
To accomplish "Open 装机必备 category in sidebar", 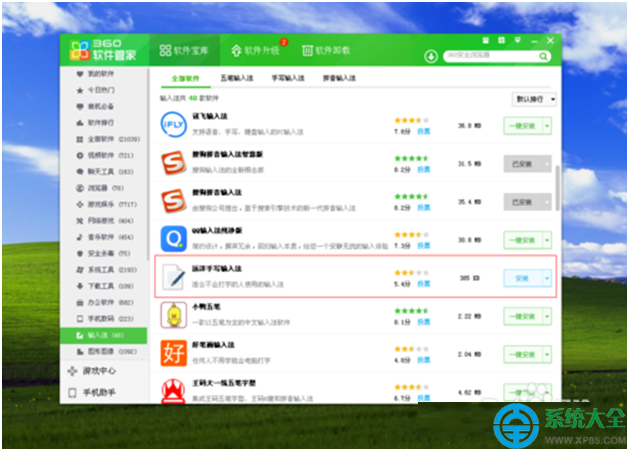I will pyautogui.click(x=95, y=107).
